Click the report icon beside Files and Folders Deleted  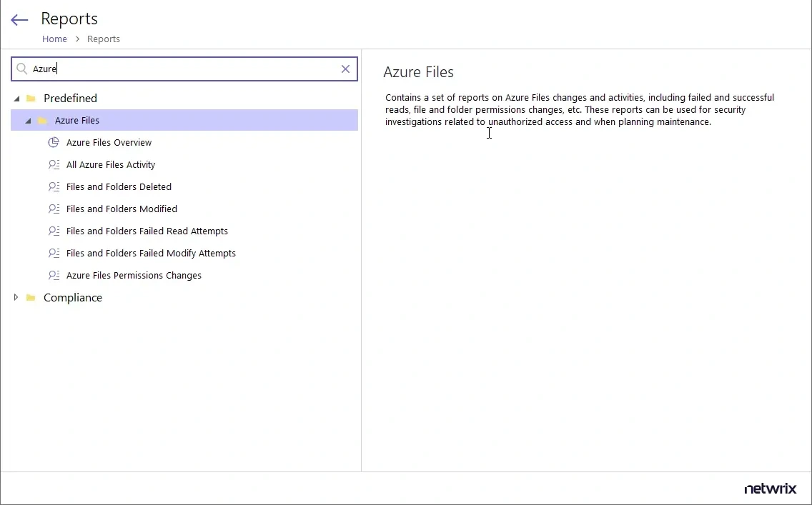54,186
